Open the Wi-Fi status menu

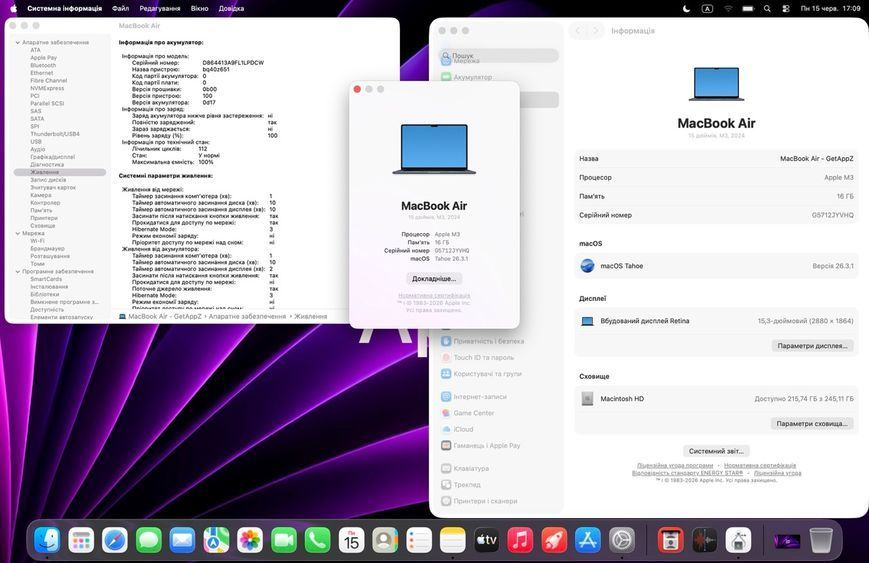[728, 8]
